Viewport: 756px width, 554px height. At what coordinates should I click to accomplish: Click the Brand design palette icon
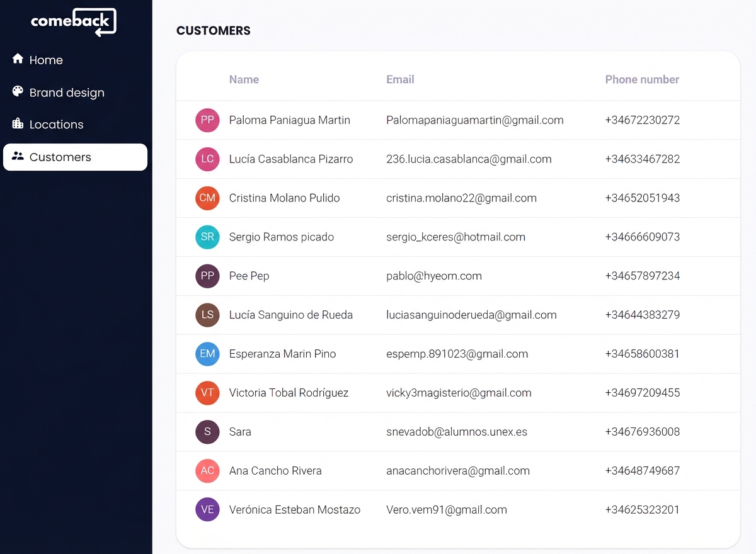pyautogui.click(x=18, y=92)
